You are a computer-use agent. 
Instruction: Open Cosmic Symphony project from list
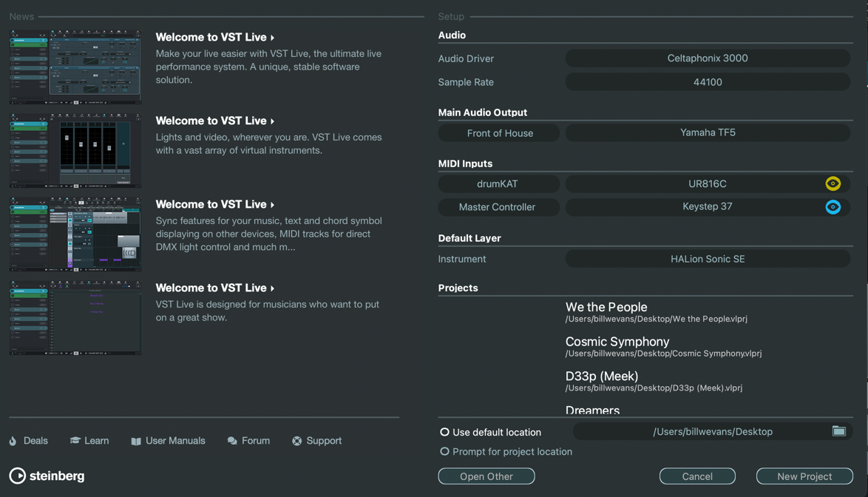tap(617, 342)
